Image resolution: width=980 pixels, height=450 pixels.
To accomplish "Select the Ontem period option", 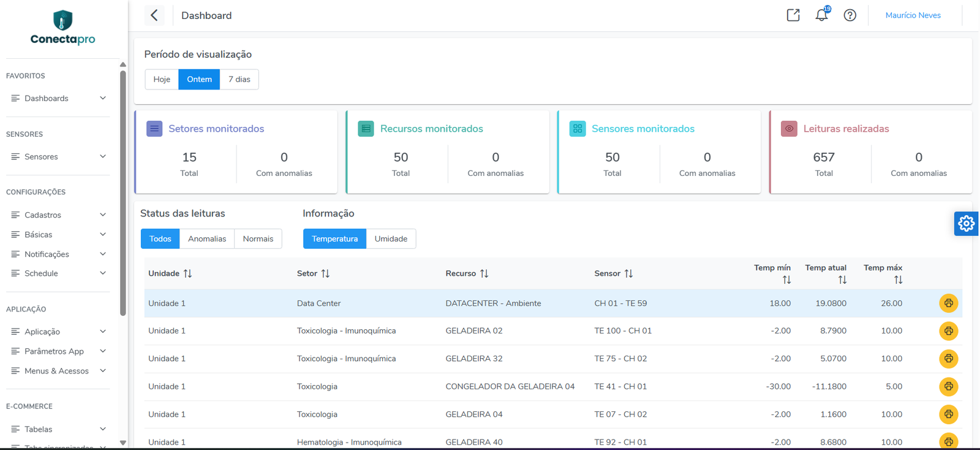I will pyautogui.click(x=199, y=79).
